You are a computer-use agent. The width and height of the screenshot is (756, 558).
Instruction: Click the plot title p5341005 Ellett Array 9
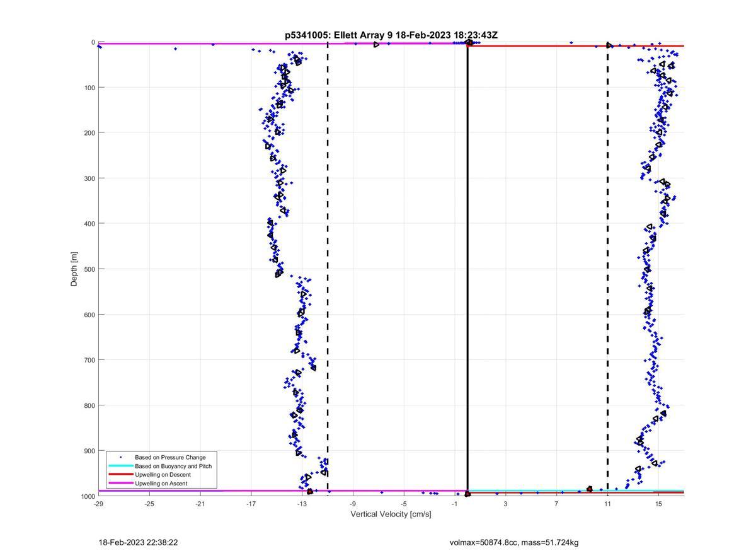pyautogui.click(x=391, y=35)
